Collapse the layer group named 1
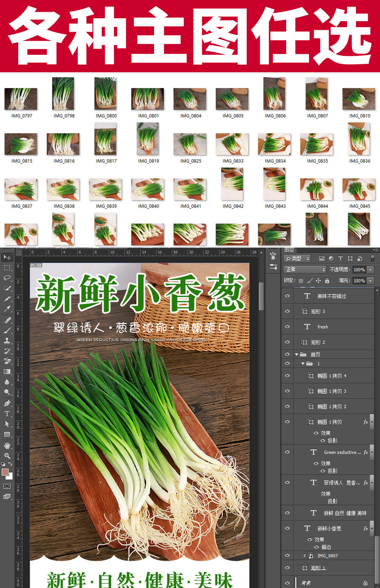The width and height of the screenshot is (380, 588). (x=303, y=364)
